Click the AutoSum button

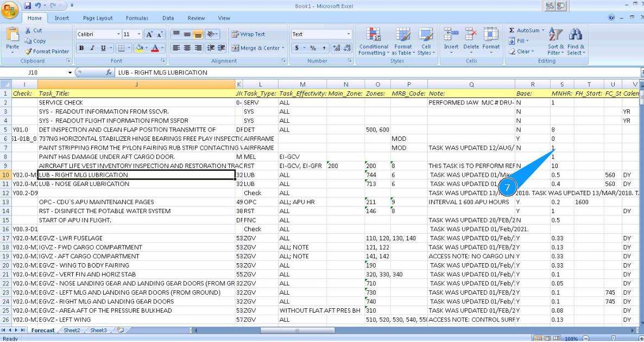(x=525, y=30)
